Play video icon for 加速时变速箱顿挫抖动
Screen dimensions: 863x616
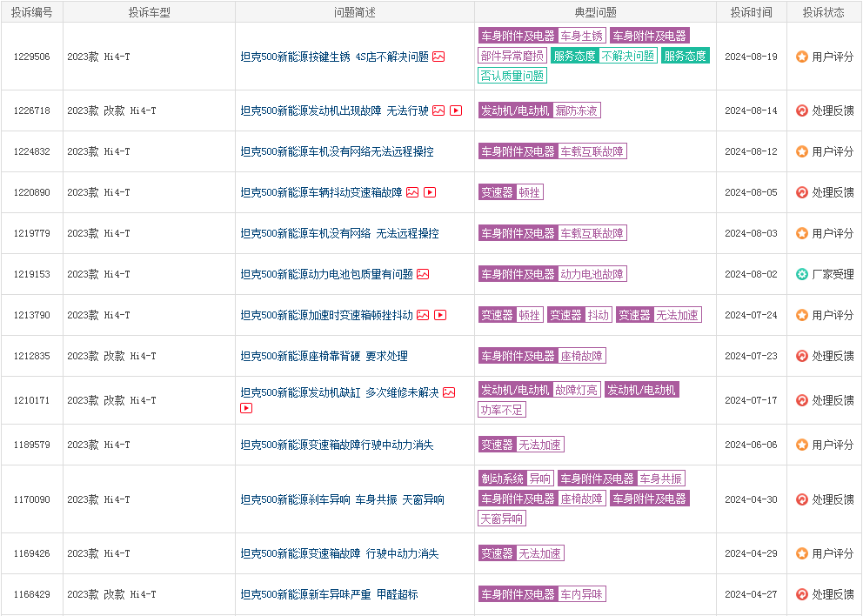click(x=440, y=316)
